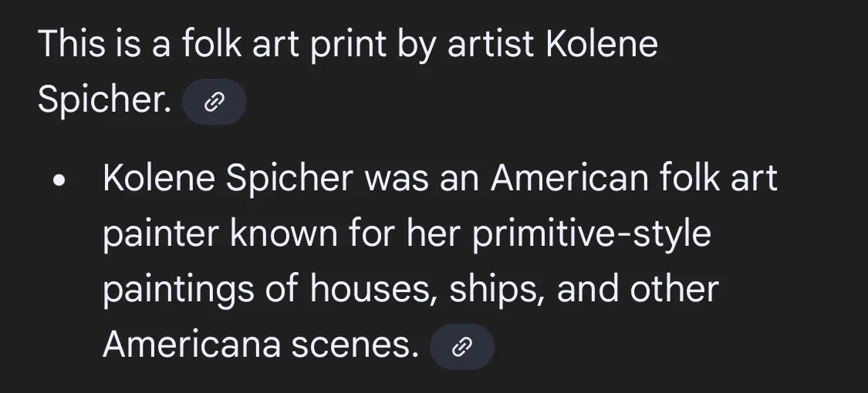Click "Kolene Spicher" at the bullet start
The image size is (868, 393).
(228, 180)
